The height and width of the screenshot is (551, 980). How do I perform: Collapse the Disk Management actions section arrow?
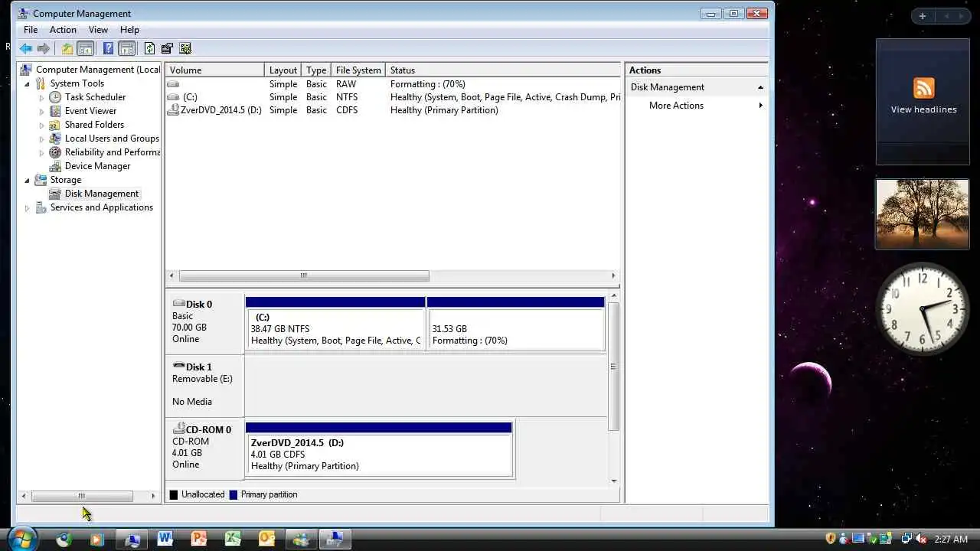[x=760, y=87]
